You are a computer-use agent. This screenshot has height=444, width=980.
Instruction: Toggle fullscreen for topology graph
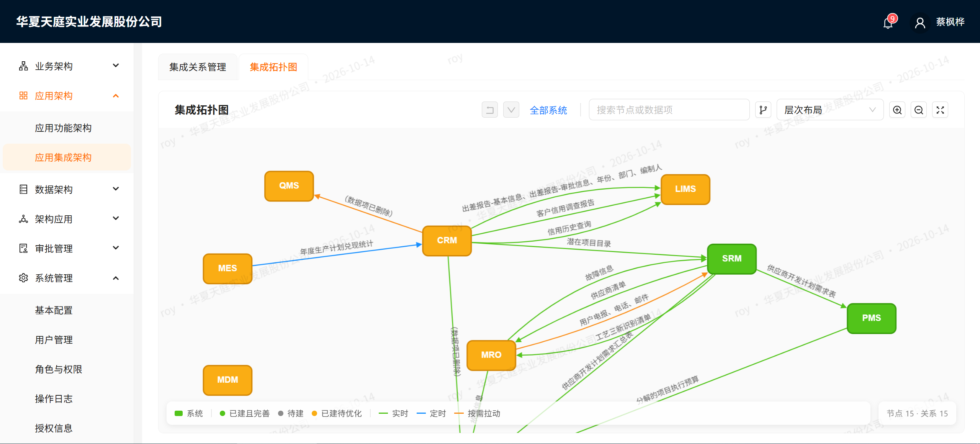[940, 110]
